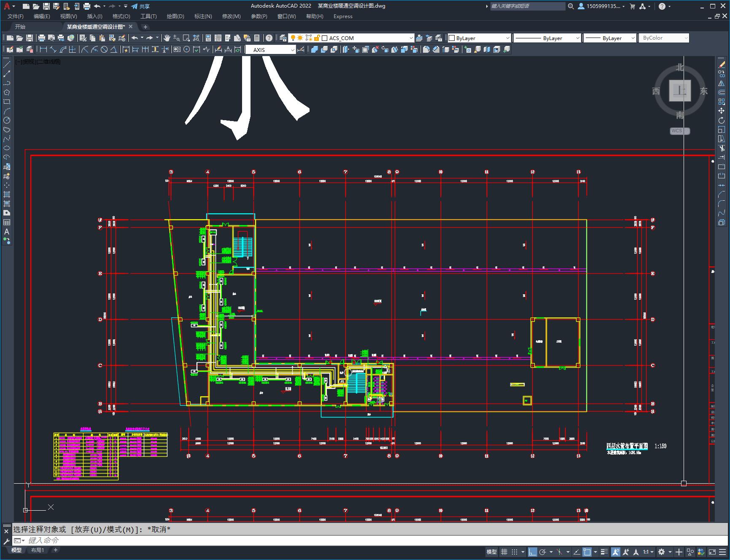The image size is (730, 560).
Task: Select the Rectangle draw tool
Action: tap(7, 102)
